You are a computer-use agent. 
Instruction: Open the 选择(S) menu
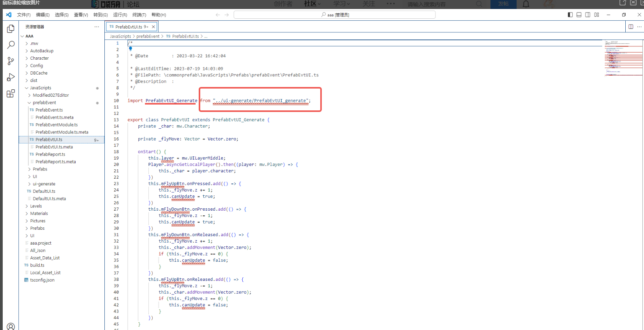point(62,15)
